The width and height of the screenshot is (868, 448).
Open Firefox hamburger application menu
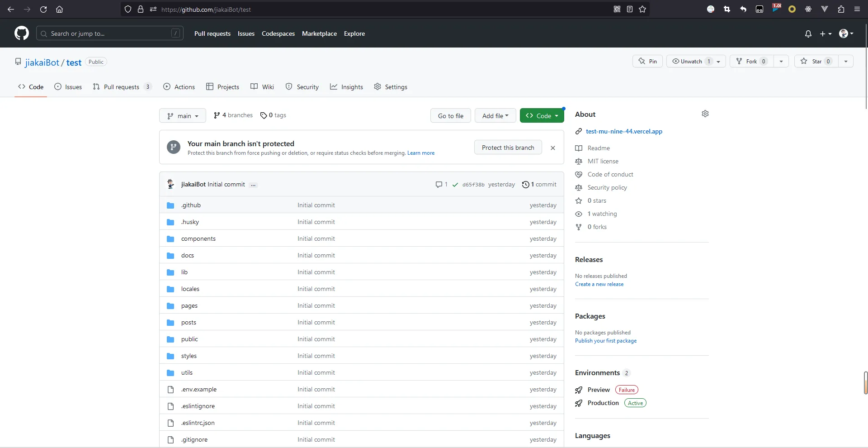click(x=857, y=9)
